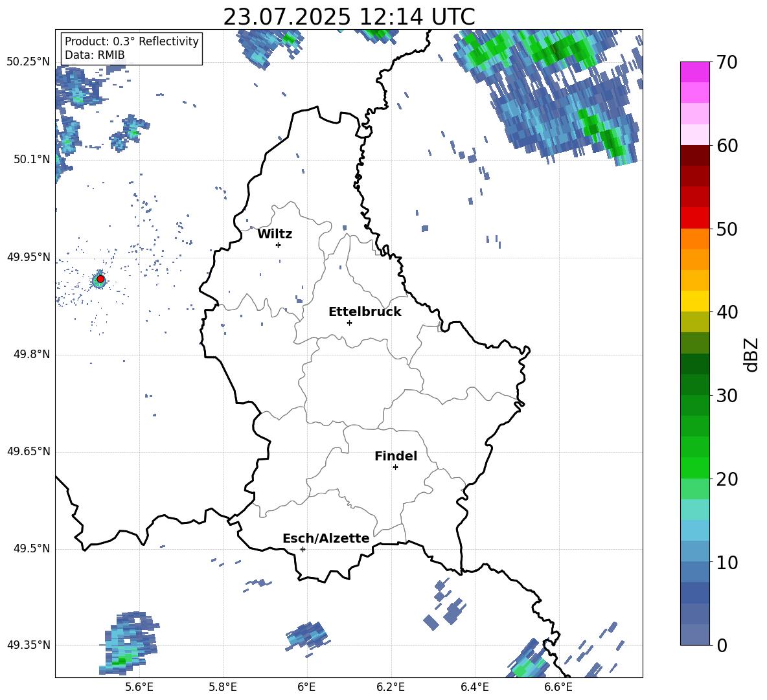Click the dBZ colorbar axis label
Viewport: 767px width, 700px height.
pos(750,354)
